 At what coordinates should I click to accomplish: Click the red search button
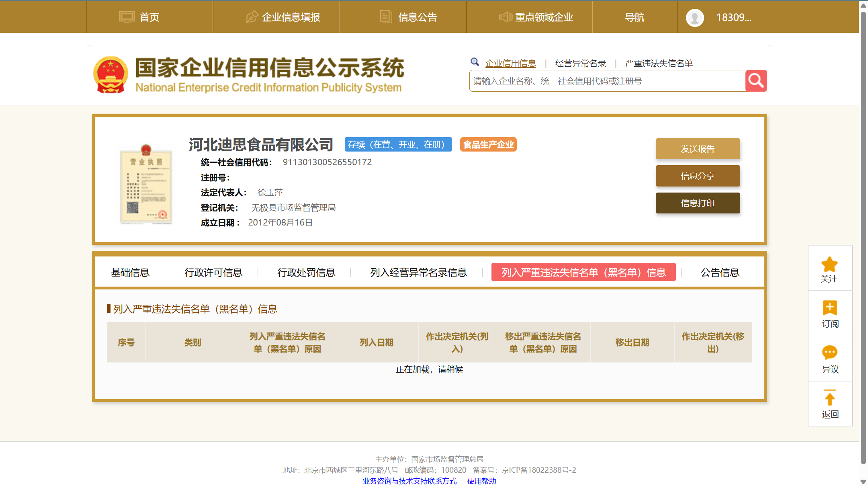(756, 81)
